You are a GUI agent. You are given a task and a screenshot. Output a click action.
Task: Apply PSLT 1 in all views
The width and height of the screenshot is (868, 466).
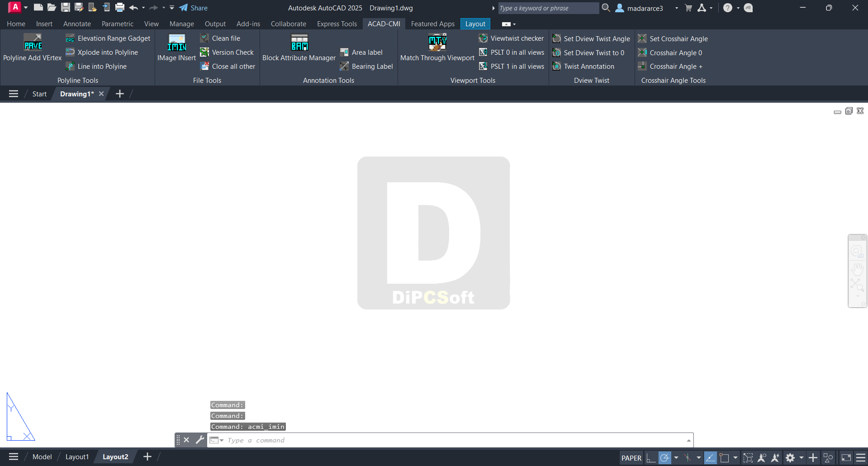click(x=512, y=67)
